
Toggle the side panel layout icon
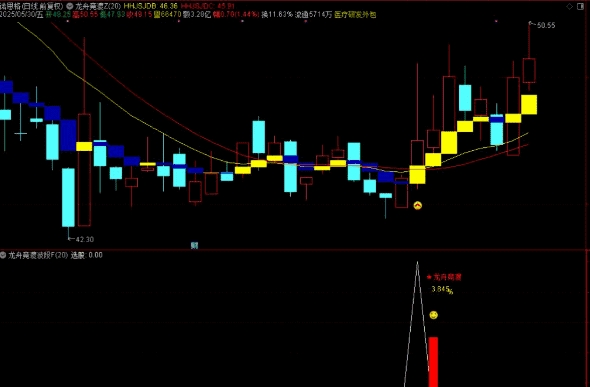(x=581, y=6)
